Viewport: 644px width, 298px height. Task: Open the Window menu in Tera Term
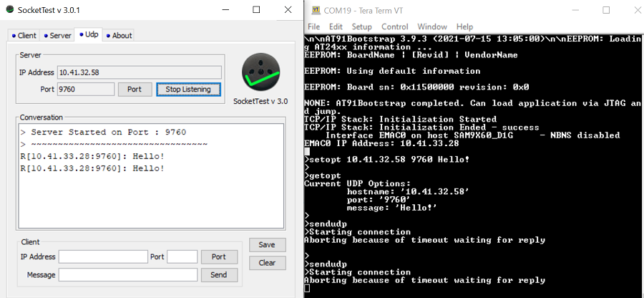click(x=432, y=27)
